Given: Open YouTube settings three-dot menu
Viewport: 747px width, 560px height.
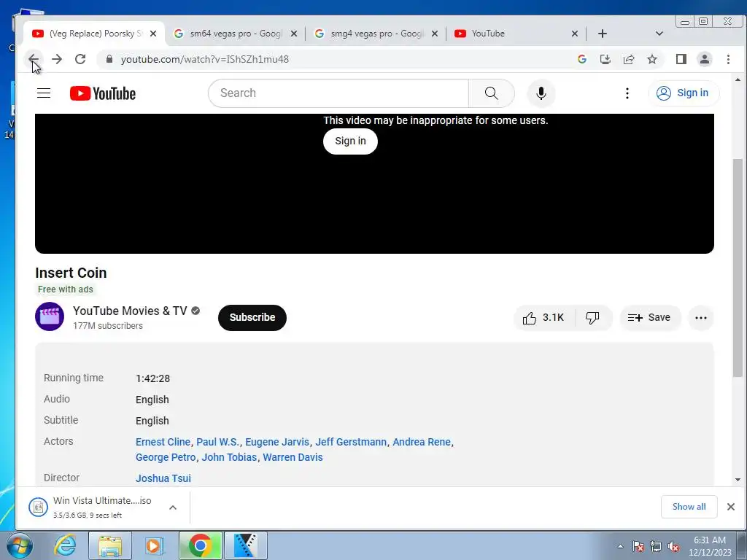Looking at the screenshot, I should pos(627,93).
